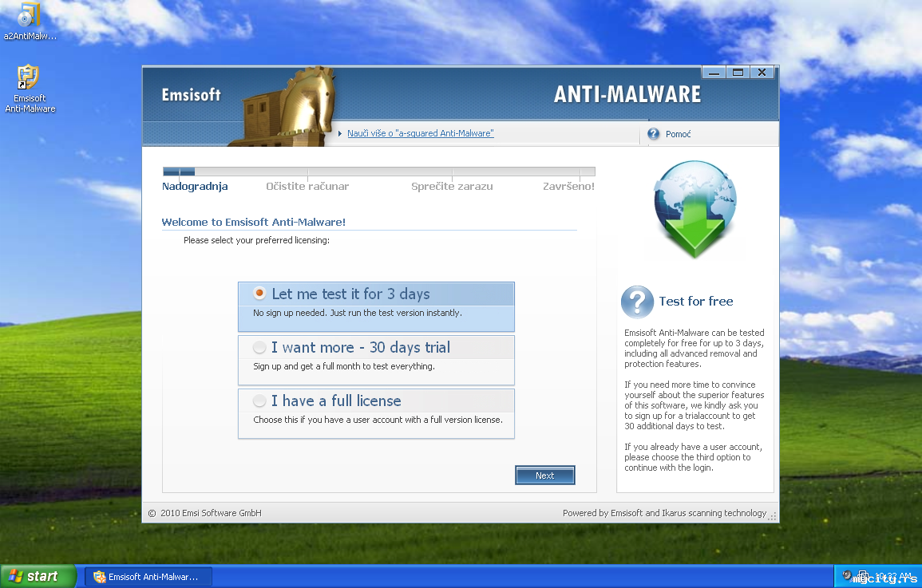The width and height of the screenshot is (922, 588).
Task: Open "Nauči više o a-squared Anti-Malware" link
Action: click(x=421, y=133)
